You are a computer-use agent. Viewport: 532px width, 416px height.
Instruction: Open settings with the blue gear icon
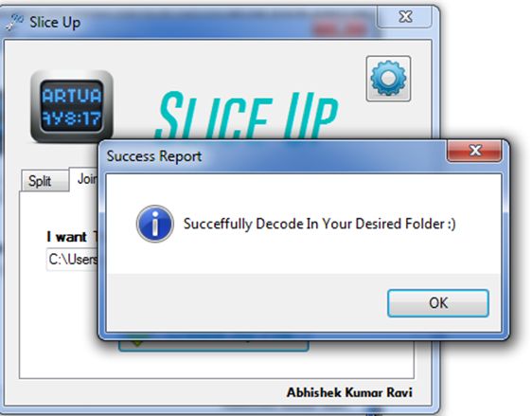[388, 79]
